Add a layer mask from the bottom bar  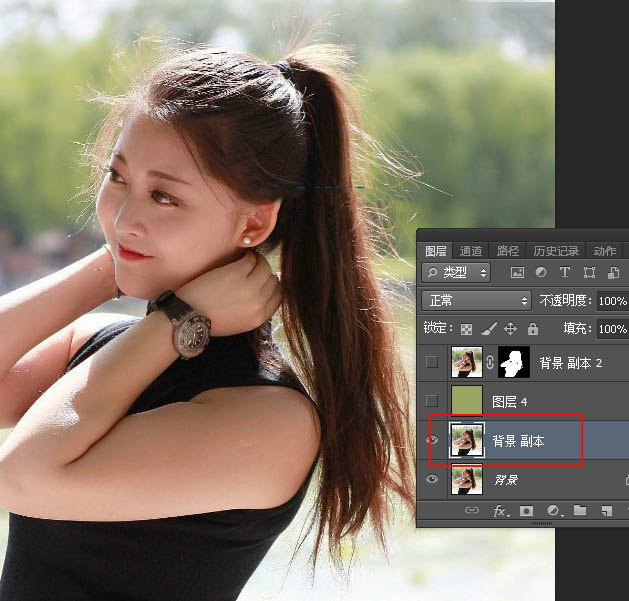tap(527, 511)
